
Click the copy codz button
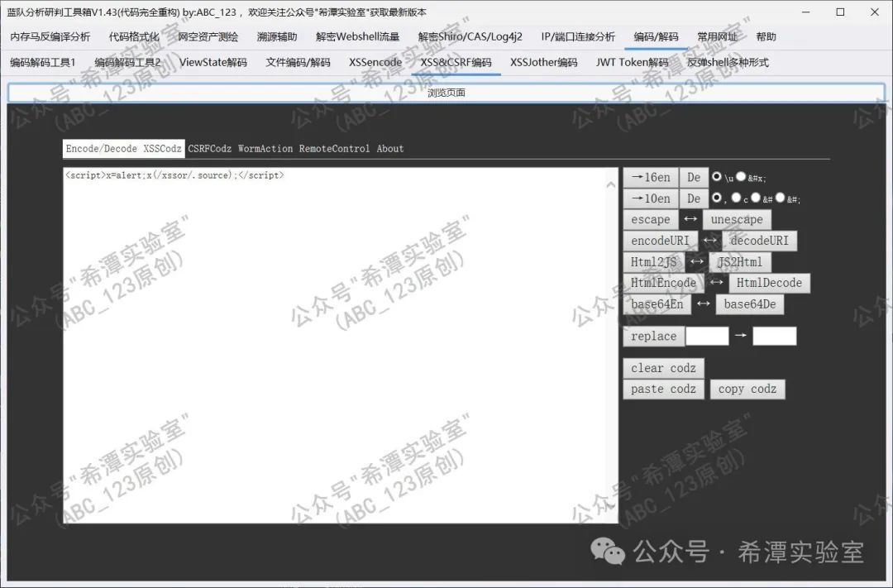(x=747, y=390)
